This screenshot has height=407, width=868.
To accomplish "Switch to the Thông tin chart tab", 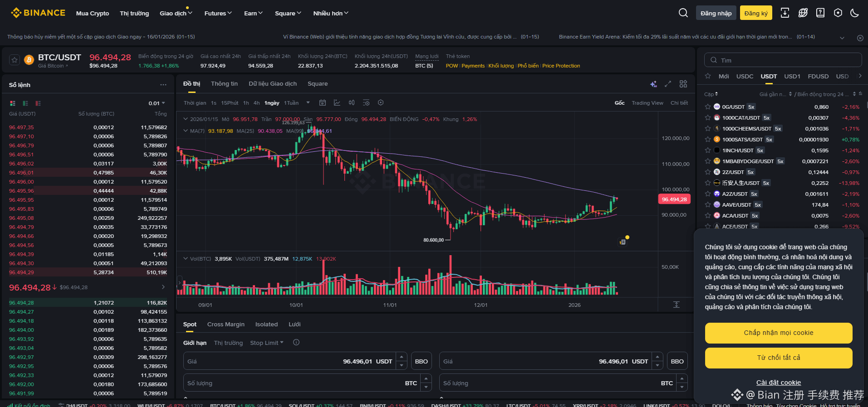I will pyautogui.click(x=224, y=84).
